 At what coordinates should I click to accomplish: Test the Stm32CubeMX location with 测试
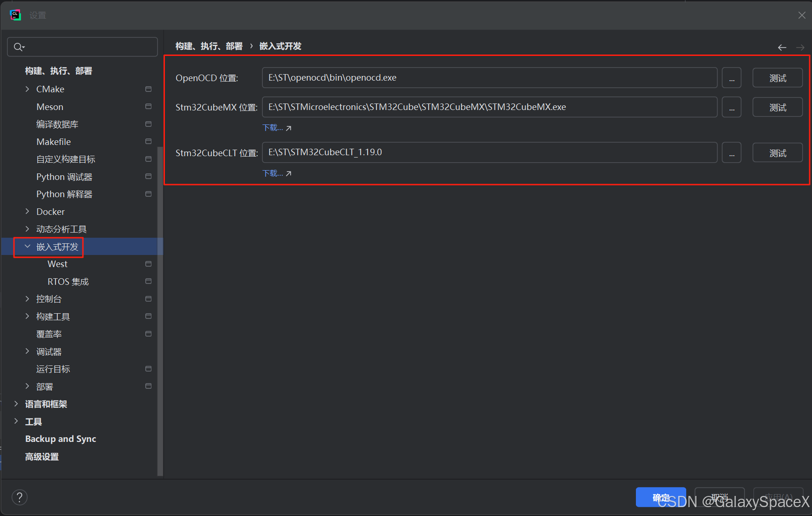point(778,107)
